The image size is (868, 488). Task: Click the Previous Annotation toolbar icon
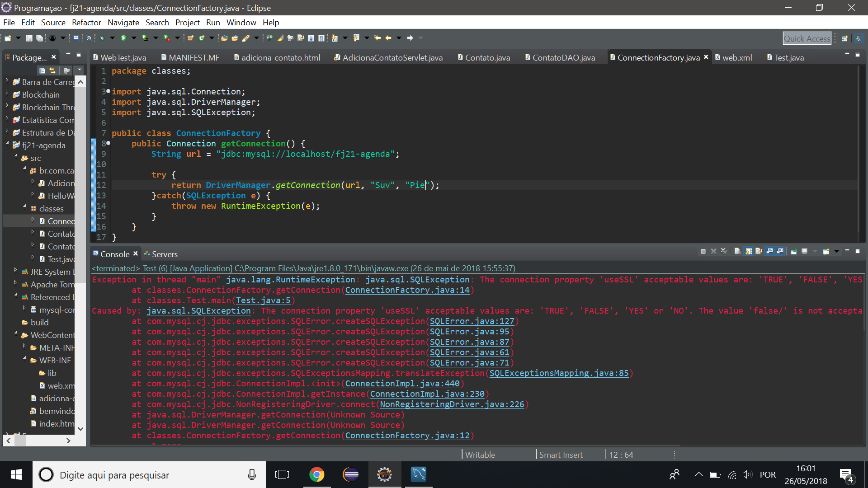coord(356,38)
